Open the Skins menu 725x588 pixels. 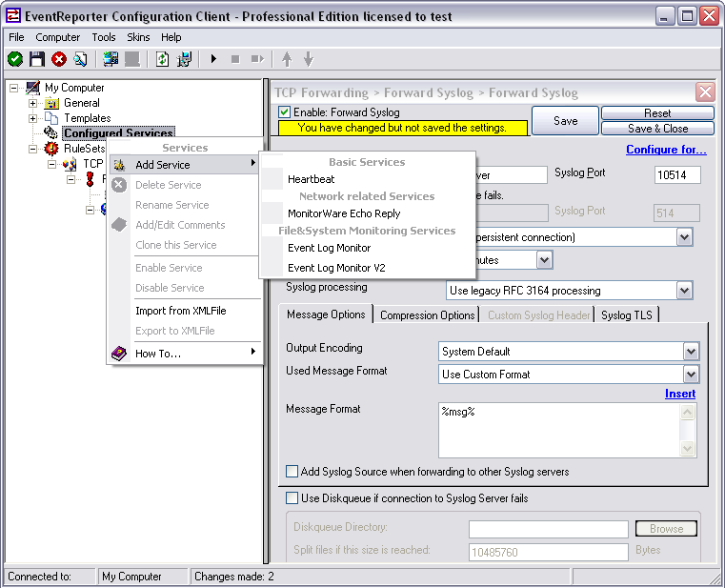pyautogui.click(x=138, y=37)
